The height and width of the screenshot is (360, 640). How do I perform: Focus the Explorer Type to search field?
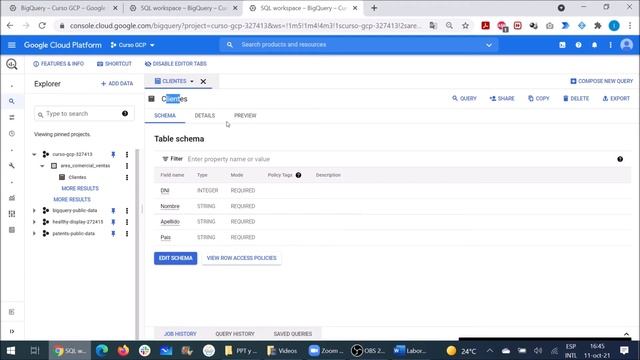[x=84, y=114]
